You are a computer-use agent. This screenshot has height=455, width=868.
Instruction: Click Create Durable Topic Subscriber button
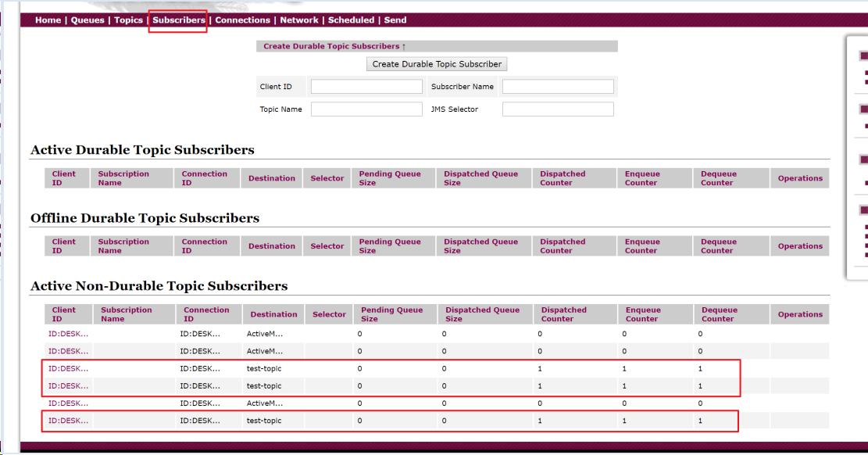pyautogui.click(x=437, y=64)
